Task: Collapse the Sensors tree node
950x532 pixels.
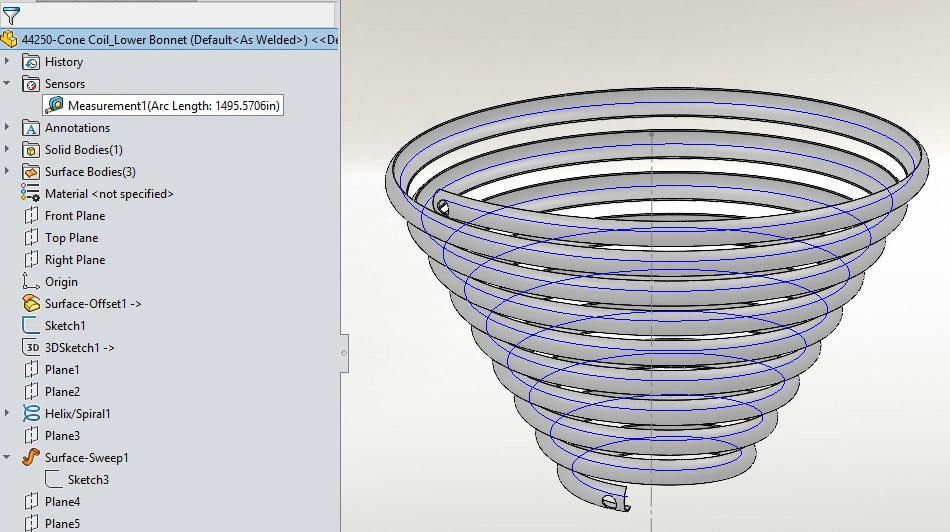Action: (x=8, y=84)
